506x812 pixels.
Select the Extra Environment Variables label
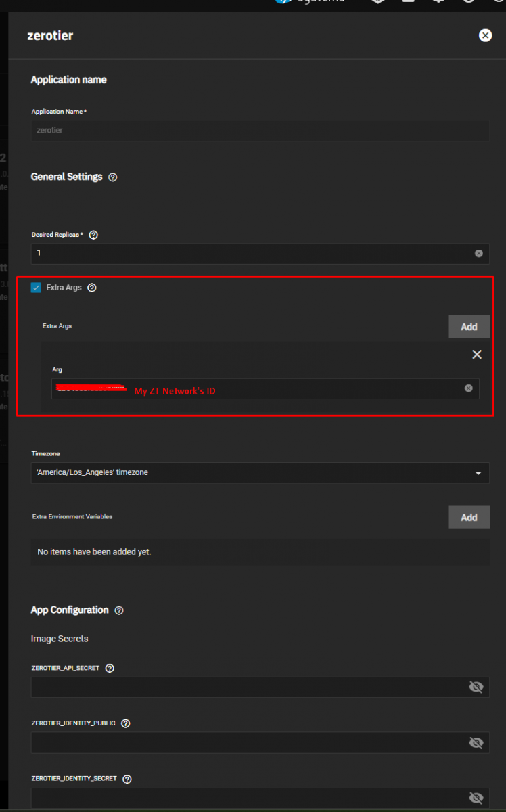pyautogui.click(x=72, y=516)
